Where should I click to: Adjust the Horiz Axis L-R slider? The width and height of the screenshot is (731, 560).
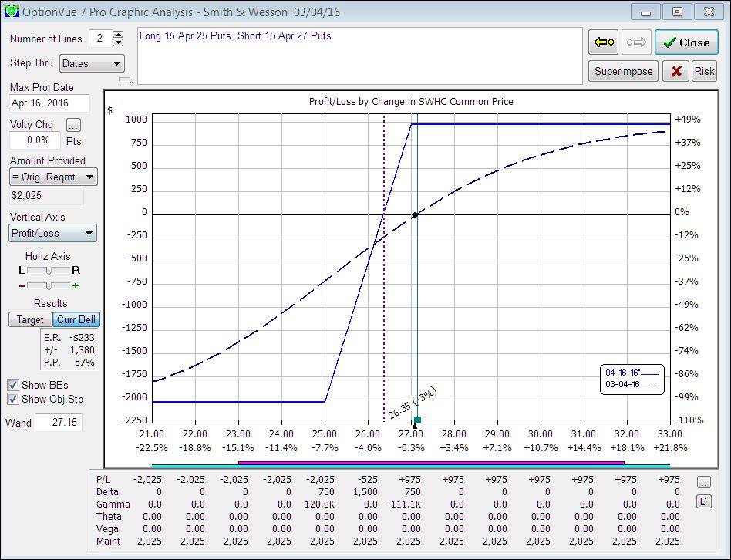click(x=49, y=271)
